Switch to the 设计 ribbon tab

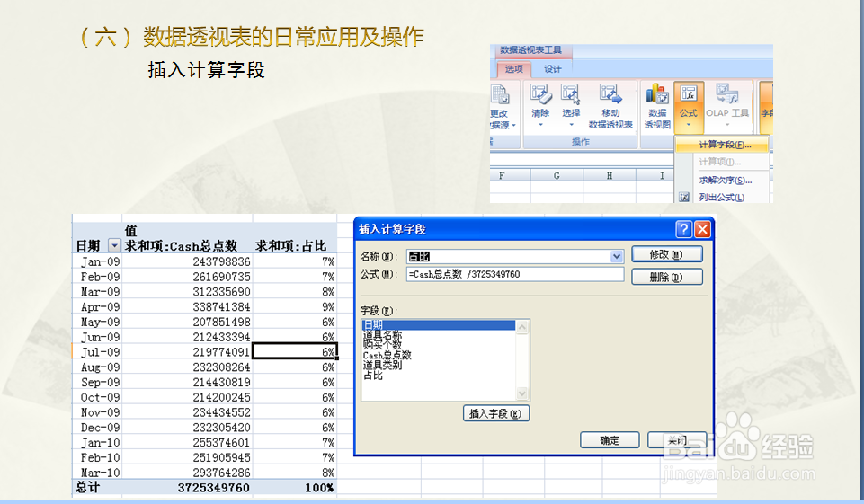coord(553,69)
